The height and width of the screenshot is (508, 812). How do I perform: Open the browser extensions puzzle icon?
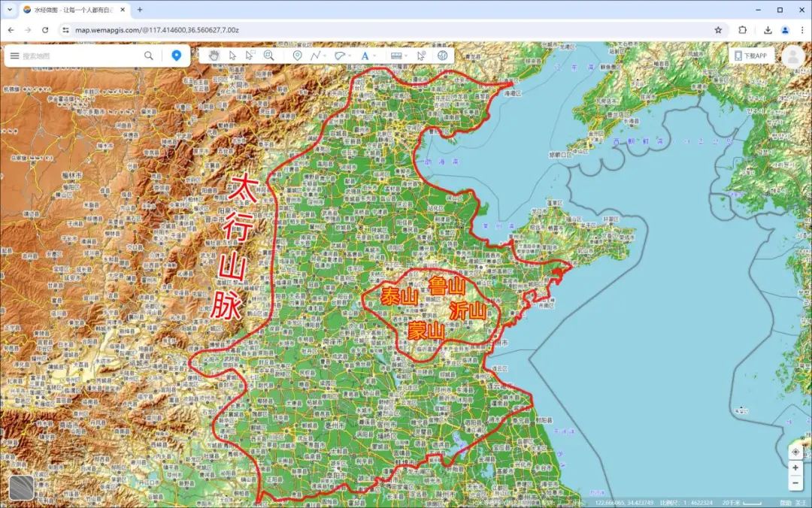[x=743, y=30]
